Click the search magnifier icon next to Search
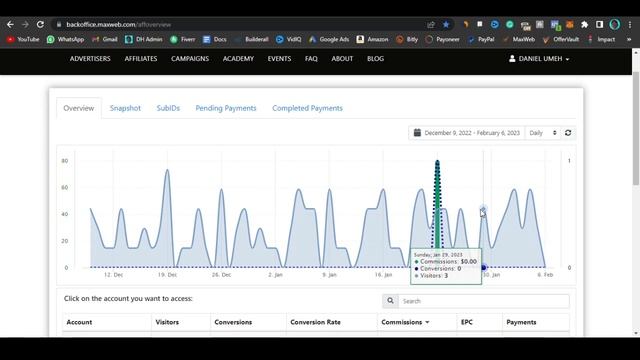640x360 pixels. tap(390, 301)
